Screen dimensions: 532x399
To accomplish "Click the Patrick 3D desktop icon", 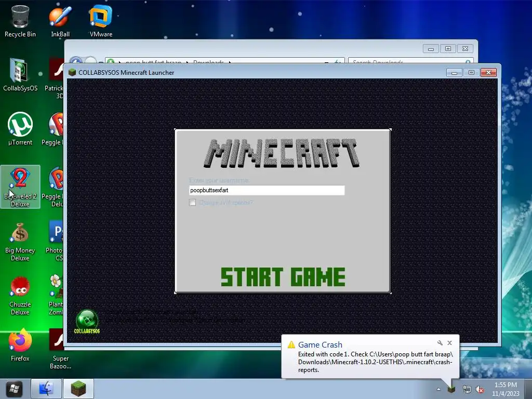I will click(x=54, y=79).
